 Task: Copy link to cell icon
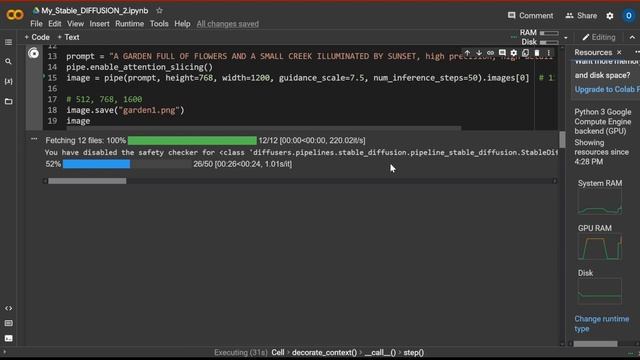pyautogui.click(x=490, y=53)
